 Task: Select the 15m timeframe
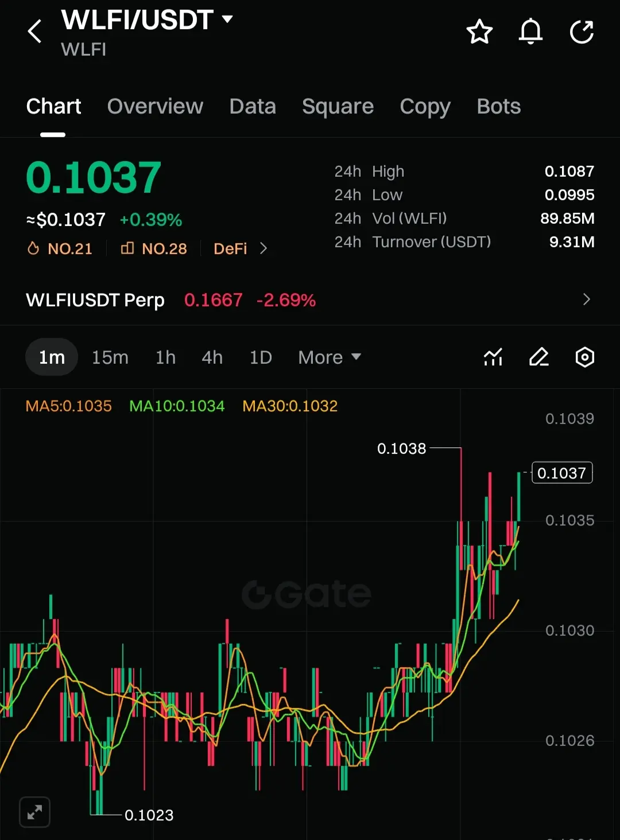110,357
